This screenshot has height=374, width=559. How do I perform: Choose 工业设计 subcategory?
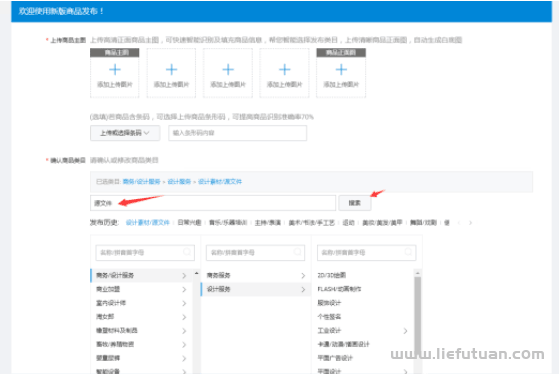tap(329, 331)
